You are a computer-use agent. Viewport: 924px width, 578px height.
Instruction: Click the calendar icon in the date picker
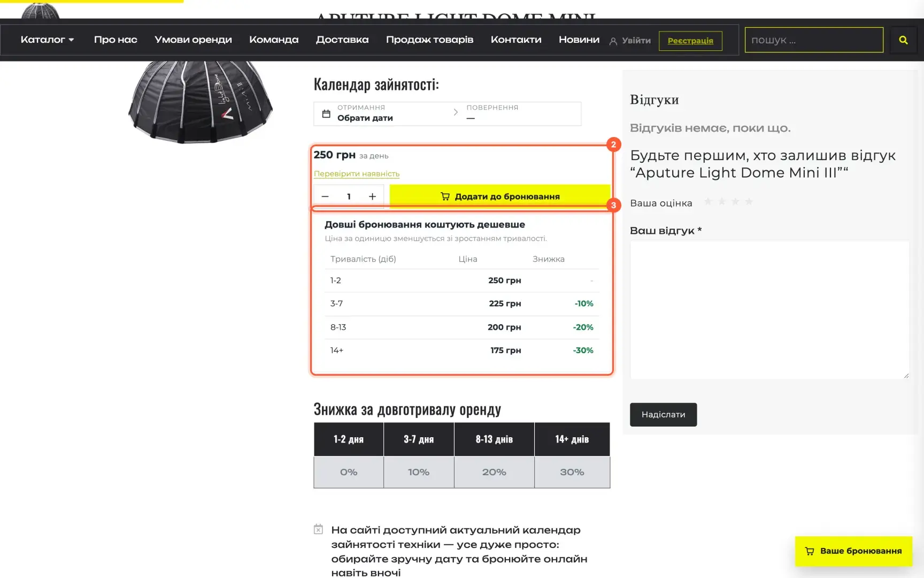click(326, 113)
